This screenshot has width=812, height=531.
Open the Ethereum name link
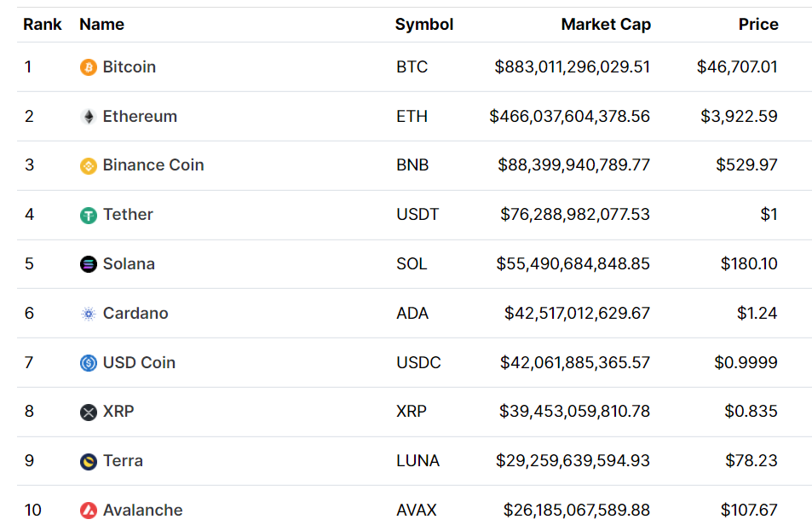(140, 116)
